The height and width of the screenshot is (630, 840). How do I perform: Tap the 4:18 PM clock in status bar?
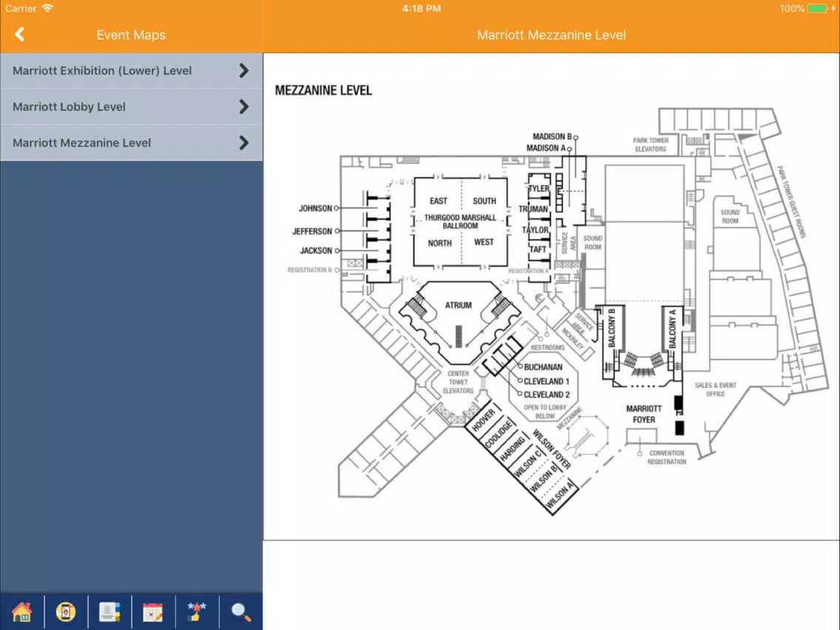421,9
